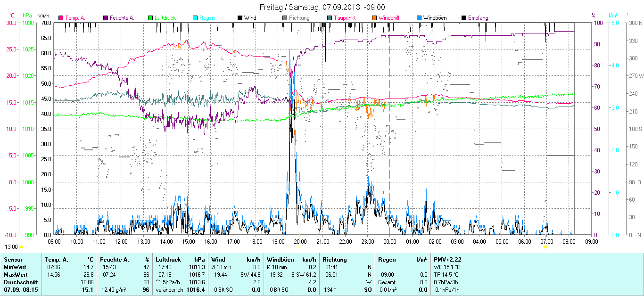Click the MaxWert row label

(16, 274)
